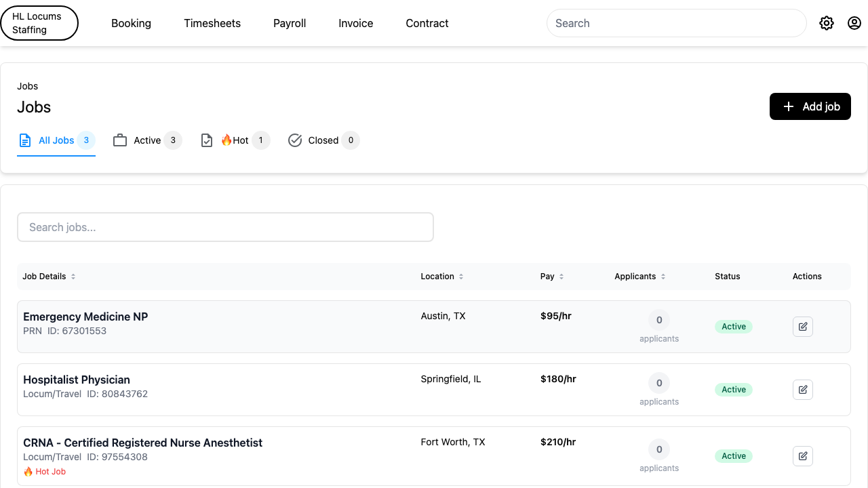
Task: Open the user account profile icon
Action: coord(854,23)
